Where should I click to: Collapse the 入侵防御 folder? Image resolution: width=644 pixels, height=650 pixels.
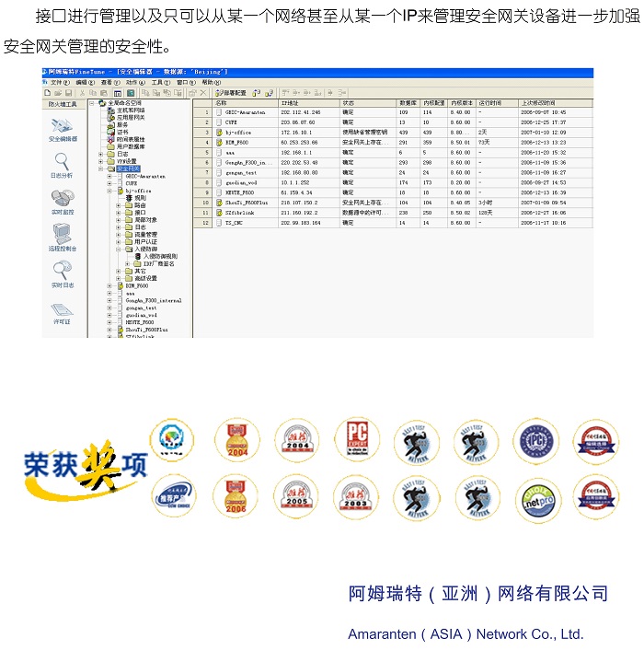click(119, 250)
